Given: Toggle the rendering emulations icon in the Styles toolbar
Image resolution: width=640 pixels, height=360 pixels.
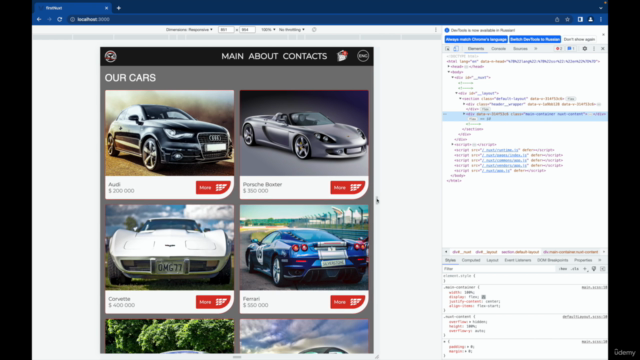Looking at the screenshot, I should 594,269.
